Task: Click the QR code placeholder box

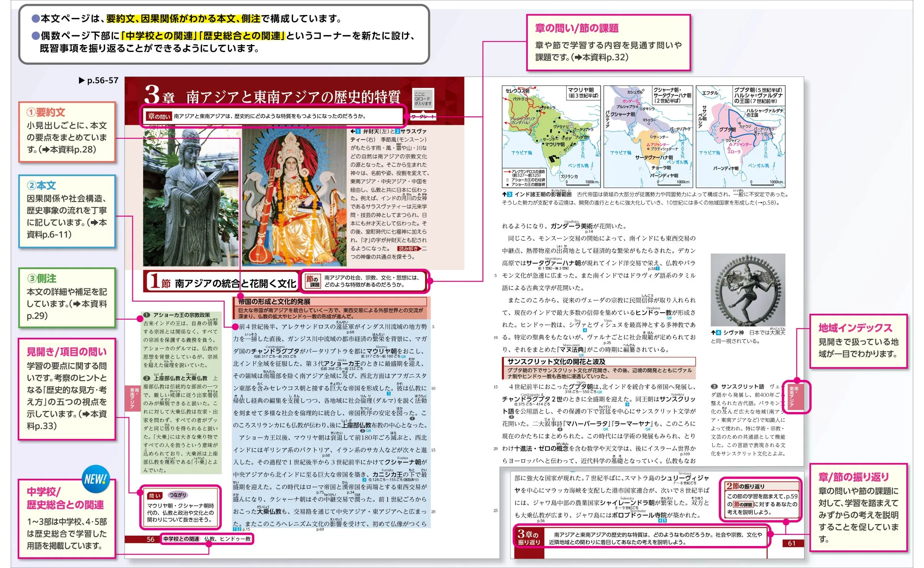Action: coord(423,99)
